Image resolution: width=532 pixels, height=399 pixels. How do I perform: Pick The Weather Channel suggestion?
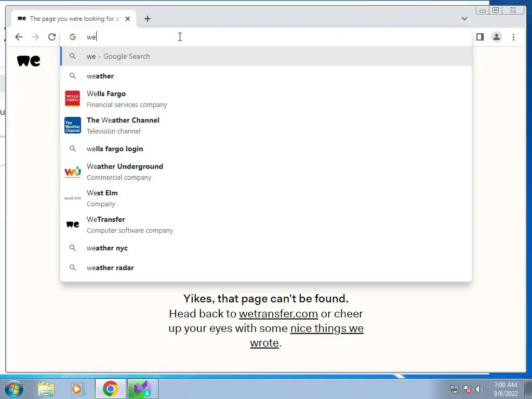(266, 125)
